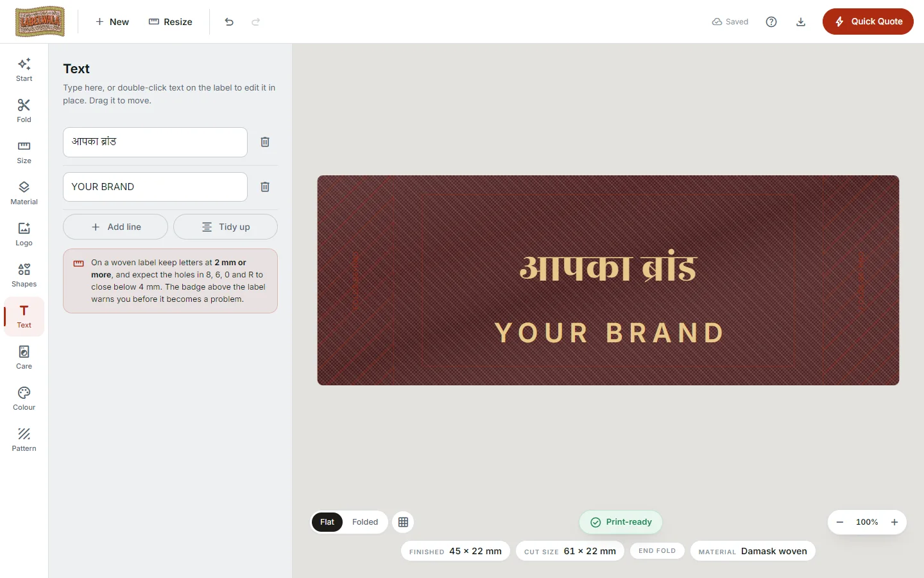924x578 pixels.
Task: Open the Size ruler panel
Action: pos(24,152)
